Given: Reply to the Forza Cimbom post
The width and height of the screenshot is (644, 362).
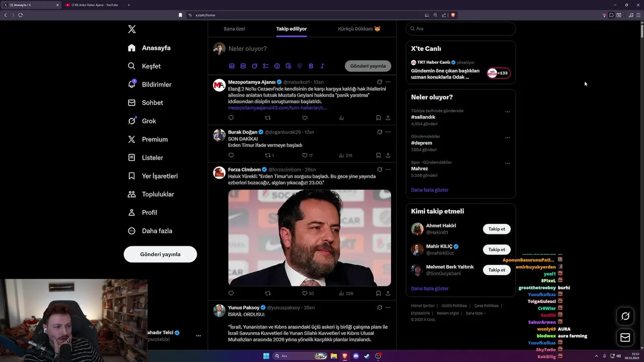Looking at the screenshot, I should (x=231, y=293).
